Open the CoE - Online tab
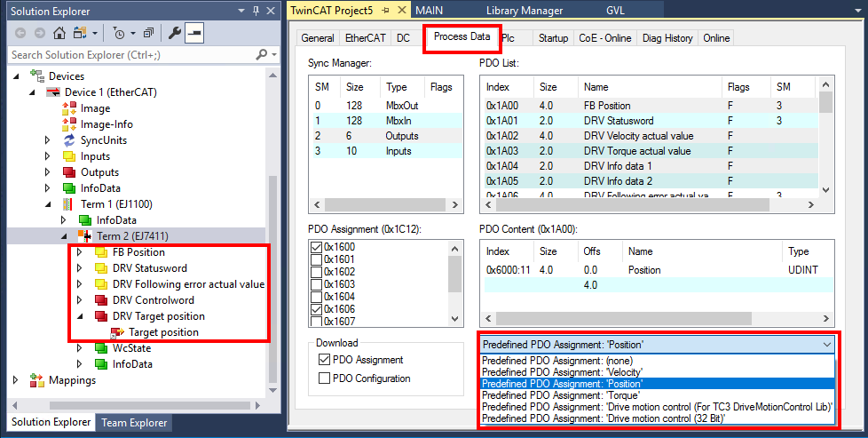This screenshot has width=868, height=438. pyautogui.click(x=605, y=38)
